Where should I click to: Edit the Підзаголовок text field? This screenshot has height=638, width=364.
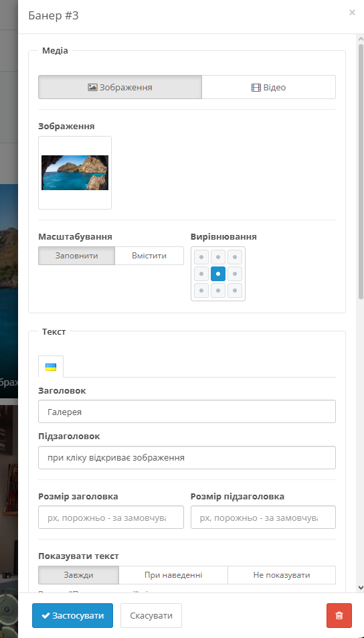click(187, 458)
